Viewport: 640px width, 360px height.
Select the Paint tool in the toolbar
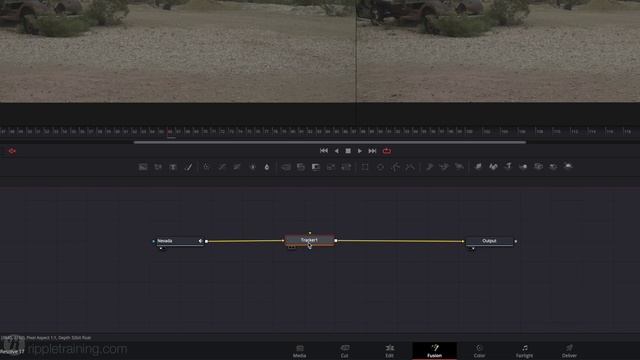coord(188,167)
